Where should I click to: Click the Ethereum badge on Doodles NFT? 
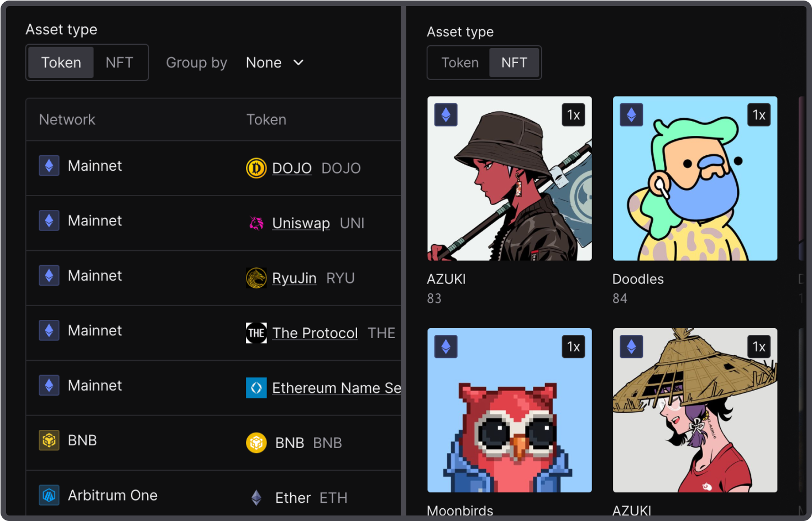(x=631, y=115)
